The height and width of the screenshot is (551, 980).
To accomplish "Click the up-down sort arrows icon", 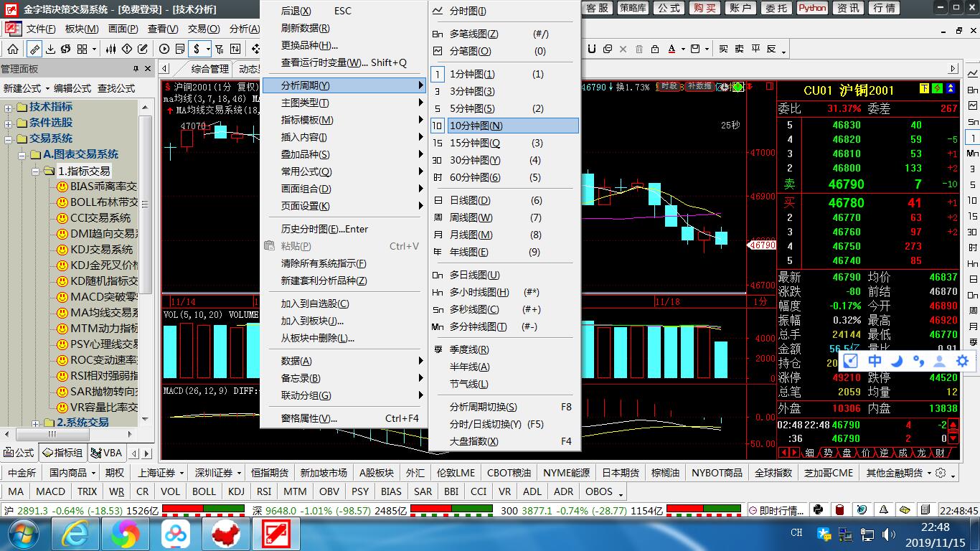I will coord(235,49).
